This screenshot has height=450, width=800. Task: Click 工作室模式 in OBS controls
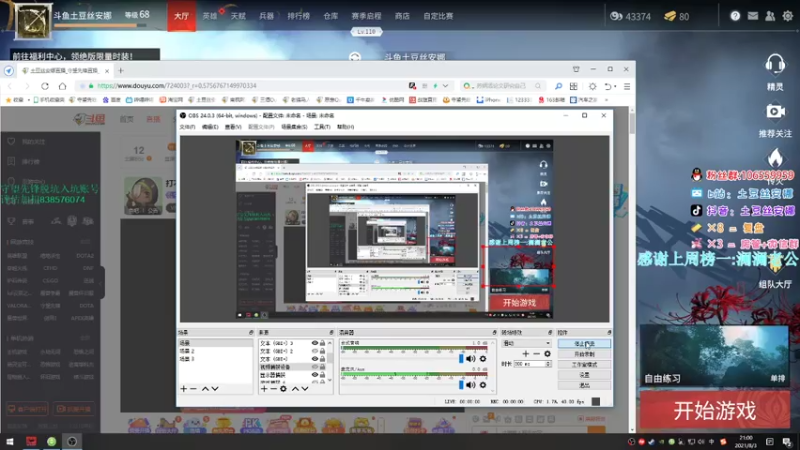584,365
